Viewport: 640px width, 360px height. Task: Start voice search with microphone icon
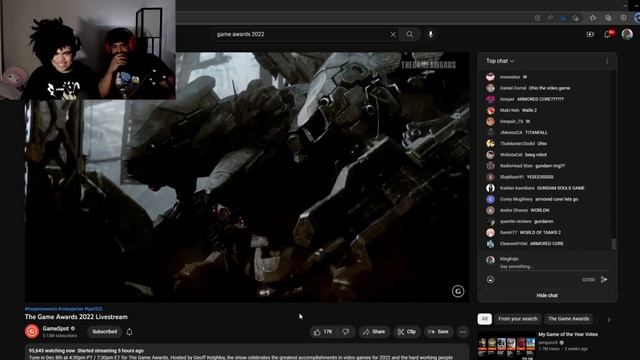(430, 34)
